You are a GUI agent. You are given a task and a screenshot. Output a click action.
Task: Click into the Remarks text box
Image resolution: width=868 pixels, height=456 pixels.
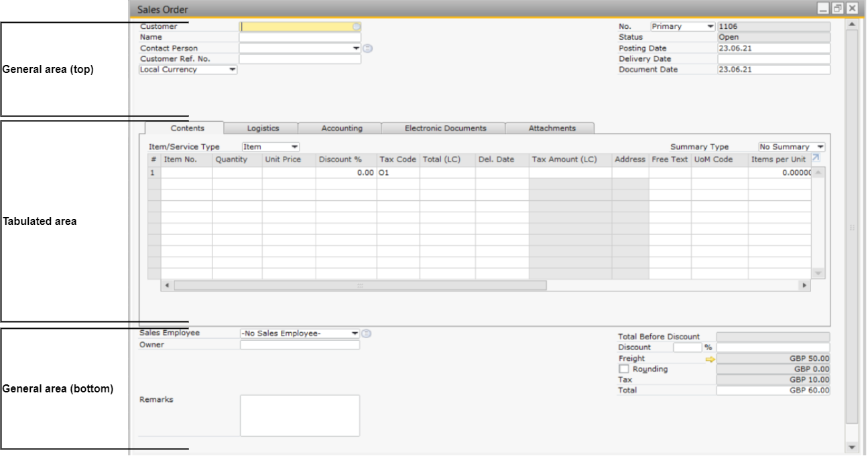tap(300, 415)
